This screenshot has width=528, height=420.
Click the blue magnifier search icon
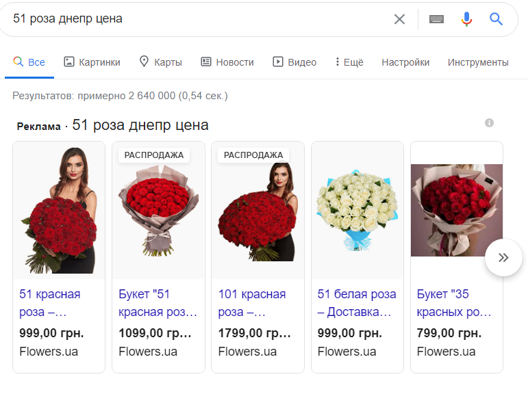(496, 19)
